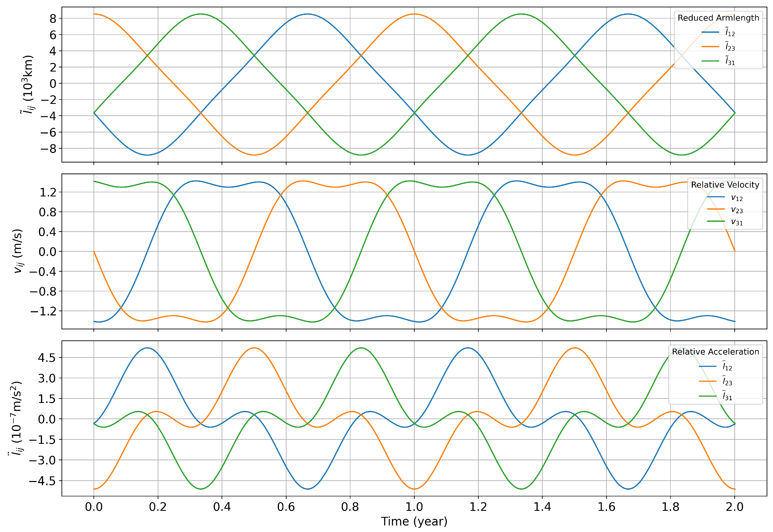Click the top plot y-tick label 8
This screenshot has height=532, width=773.
(x=53, y=18)
